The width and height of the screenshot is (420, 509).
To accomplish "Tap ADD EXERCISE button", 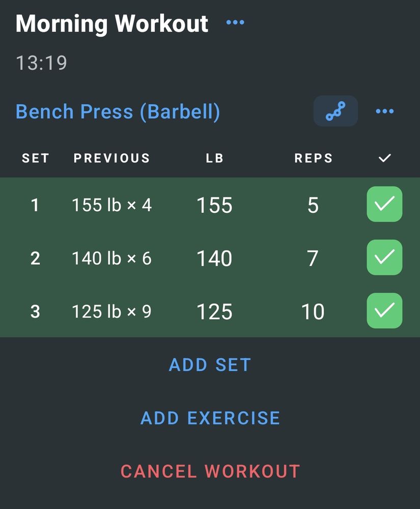I will click(210, 418).
